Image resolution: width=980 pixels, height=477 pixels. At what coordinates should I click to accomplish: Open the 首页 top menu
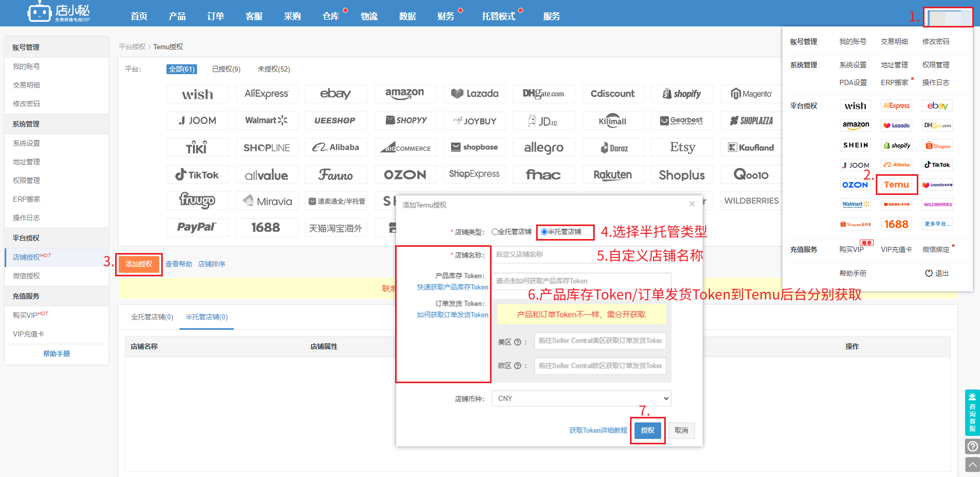[x=139, y=16]
